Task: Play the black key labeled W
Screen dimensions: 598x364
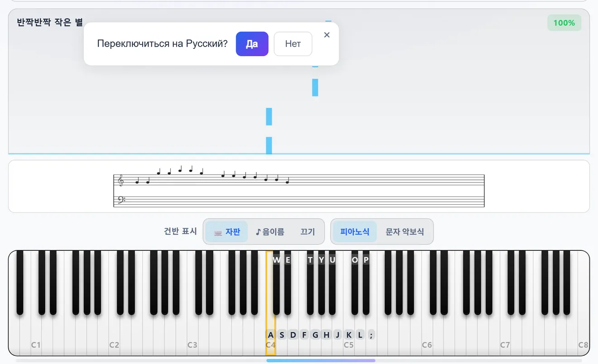Action: [276, 283]
